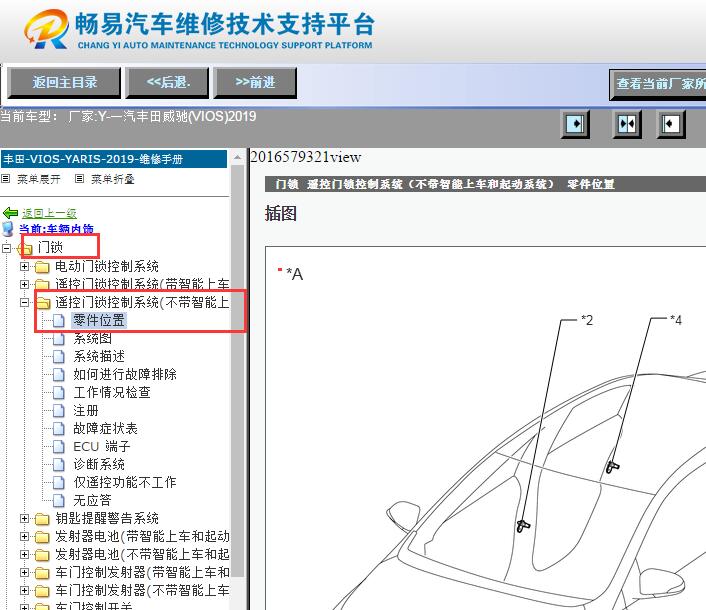Click the page icon next to 故障症状表
706x610 pixels.
(x=59, y=429)
